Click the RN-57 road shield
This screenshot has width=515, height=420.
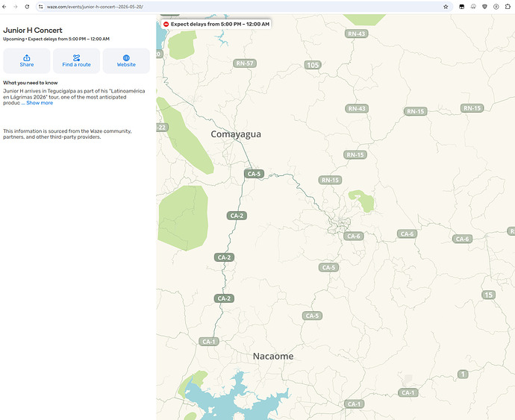click(x=245, y=63)
